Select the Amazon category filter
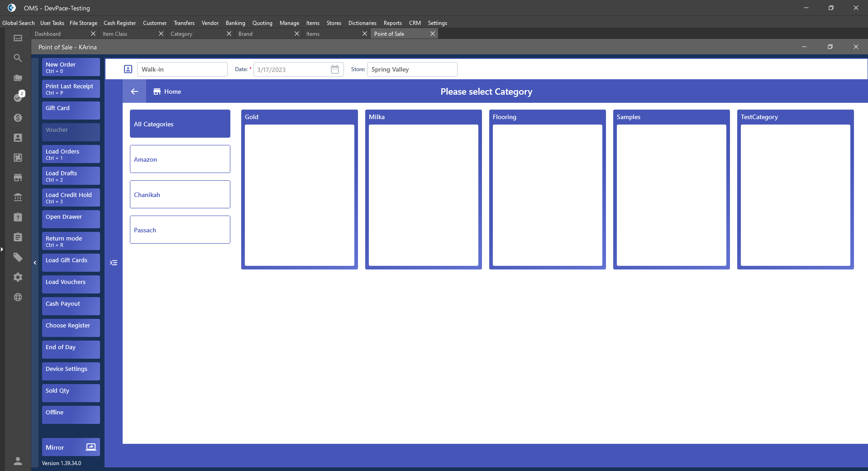The image size is (868, 471). pyautogui.click(x=180, y=159)
